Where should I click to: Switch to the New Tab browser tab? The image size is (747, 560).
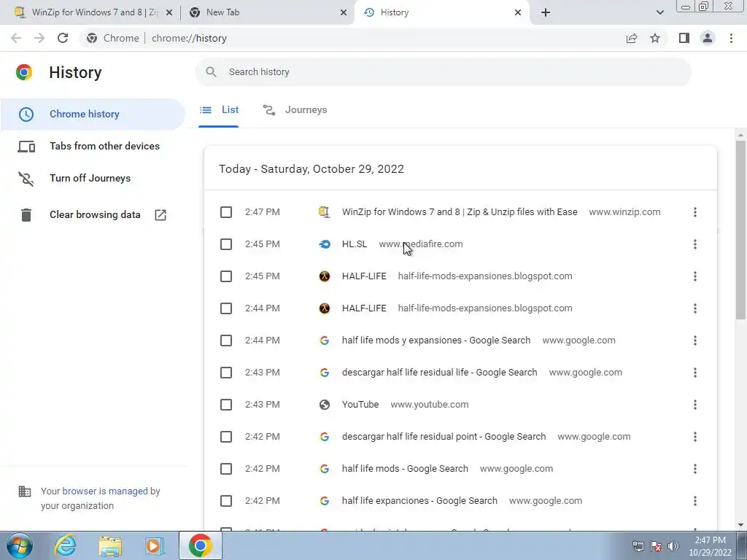(x=267, y=12)
